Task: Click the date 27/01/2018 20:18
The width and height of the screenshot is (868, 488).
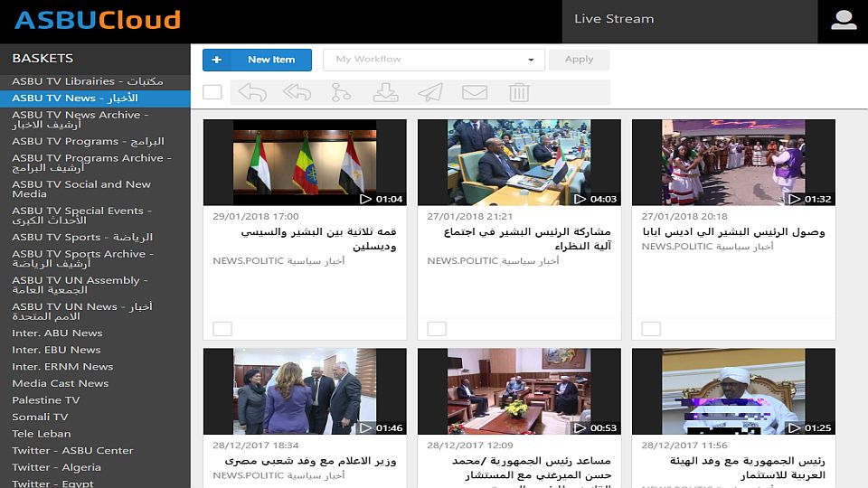Action: click(684, 216)
